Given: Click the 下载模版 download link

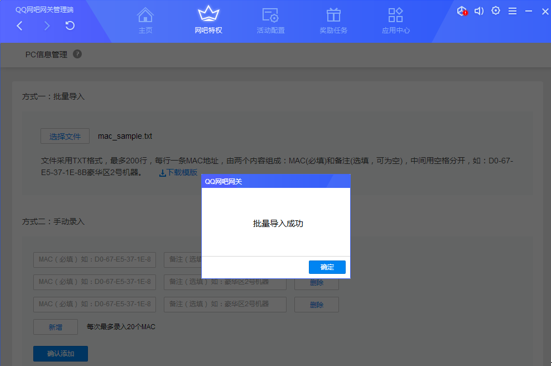Looking at the screenshot, I should [178, 173].
